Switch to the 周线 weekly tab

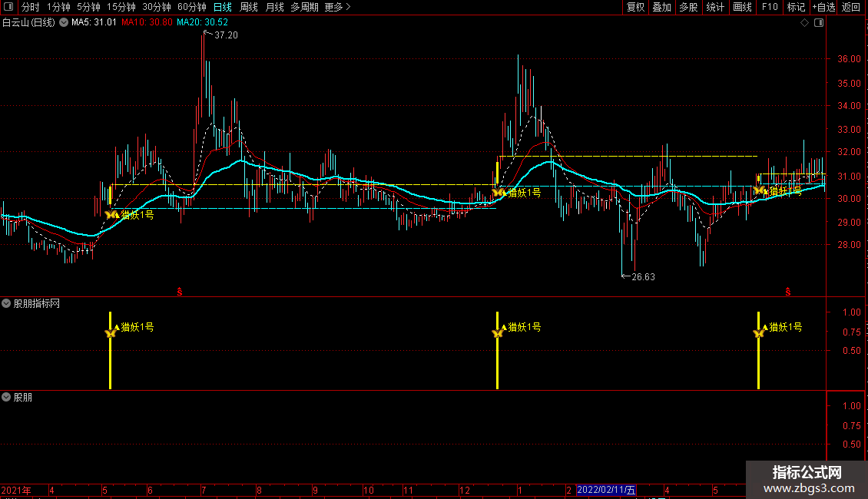(x=249, y=7)
